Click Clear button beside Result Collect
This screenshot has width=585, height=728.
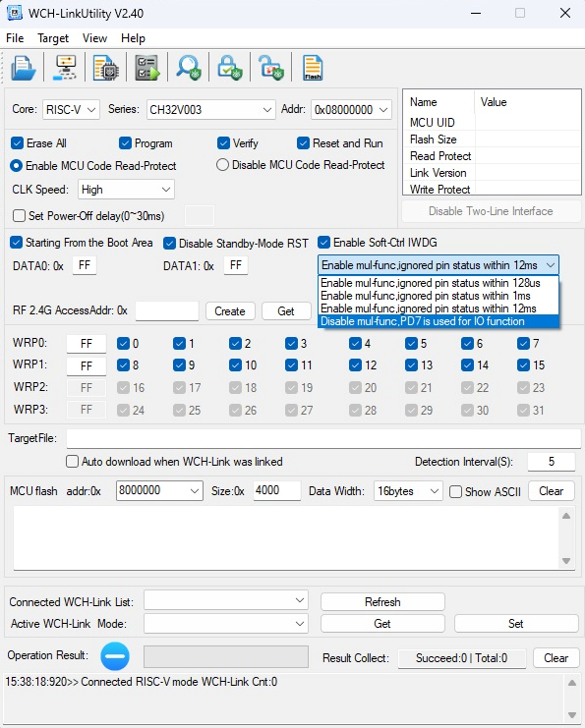click(x=556, y=658)
